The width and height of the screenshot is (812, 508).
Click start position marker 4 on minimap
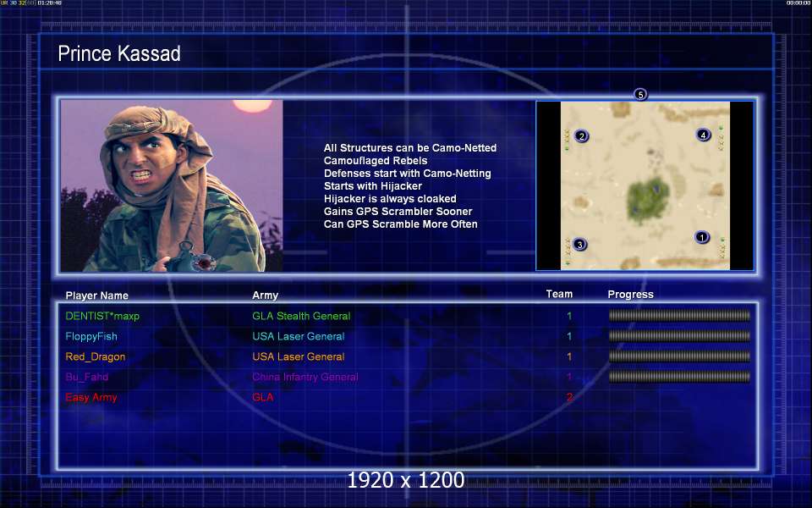(x=703, y=135)
